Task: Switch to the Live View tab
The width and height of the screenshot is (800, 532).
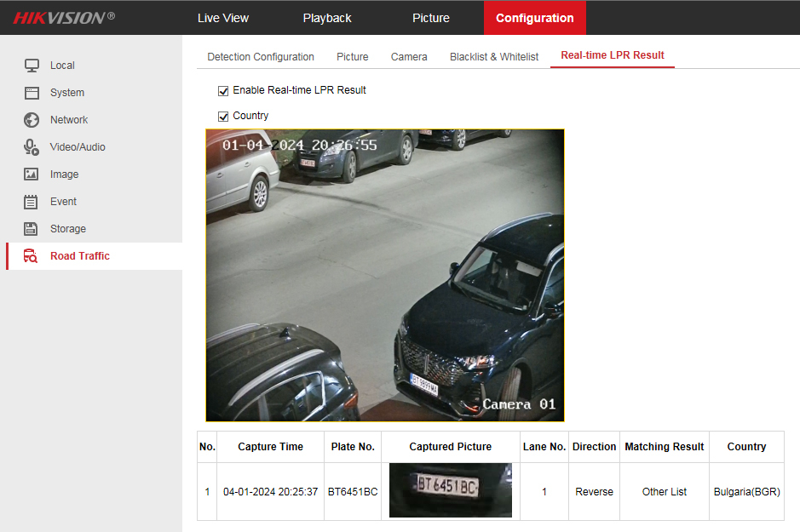Action: (x=223, y=18)
